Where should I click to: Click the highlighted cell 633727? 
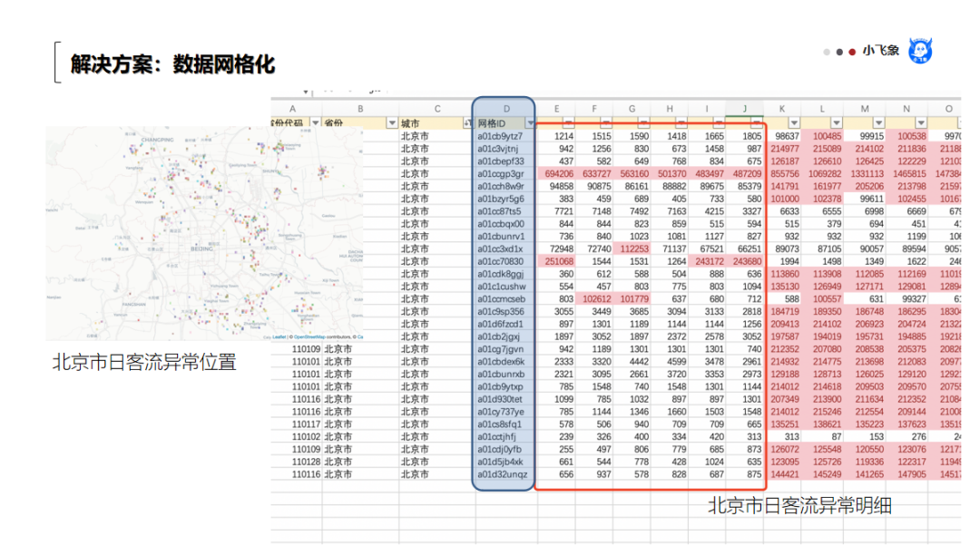[593, 173]
